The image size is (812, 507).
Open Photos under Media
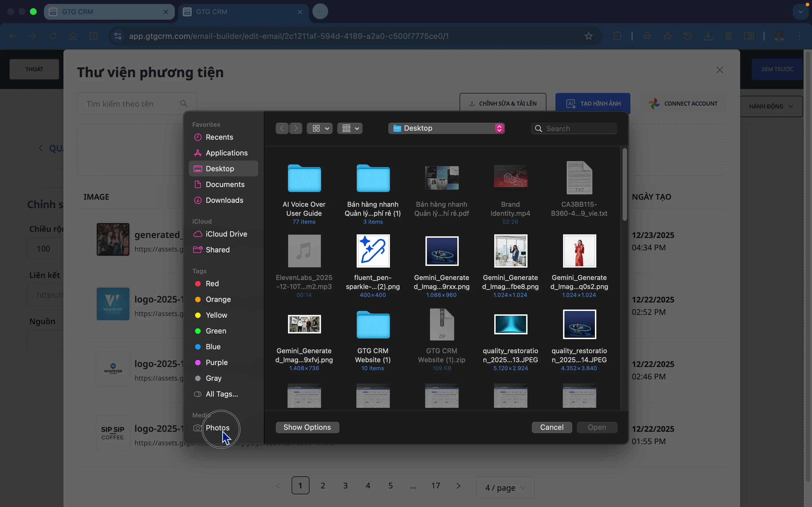tap(217, 428)
